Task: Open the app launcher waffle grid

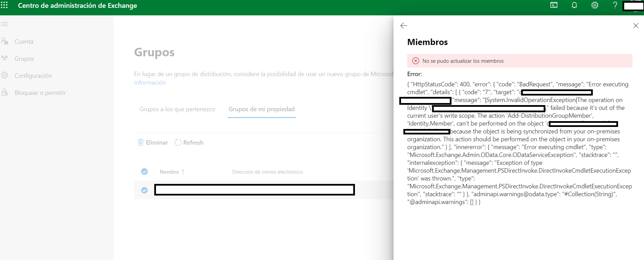Action: point(4,5)
